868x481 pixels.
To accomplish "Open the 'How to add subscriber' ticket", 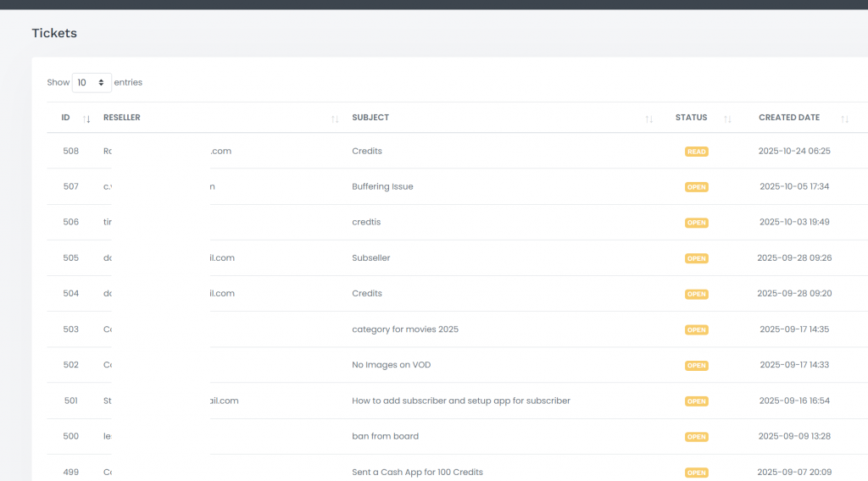I will [x=461, y=401].
